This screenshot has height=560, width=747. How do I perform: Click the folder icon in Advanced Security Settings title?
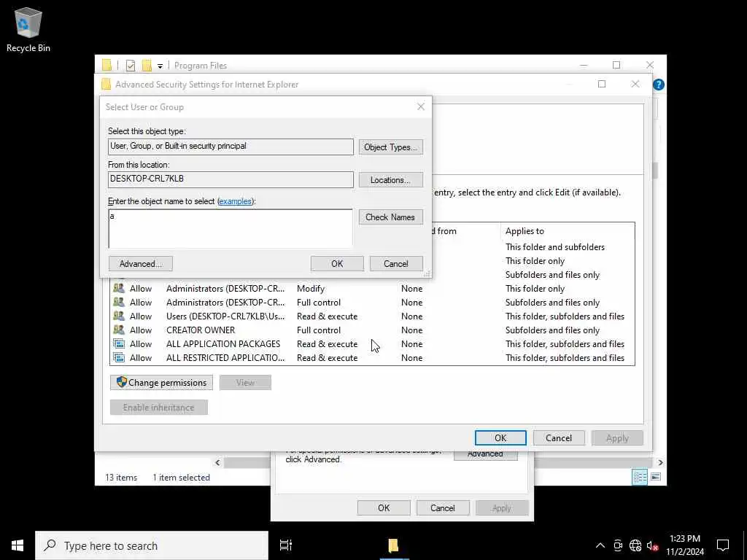pyautogui.click(x=106, y=85)
